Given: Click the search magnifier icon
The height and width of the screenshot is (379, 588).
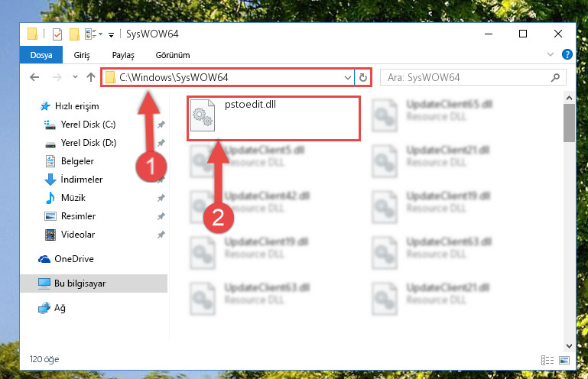Looking at the screenshot, I should coord(555,78).
